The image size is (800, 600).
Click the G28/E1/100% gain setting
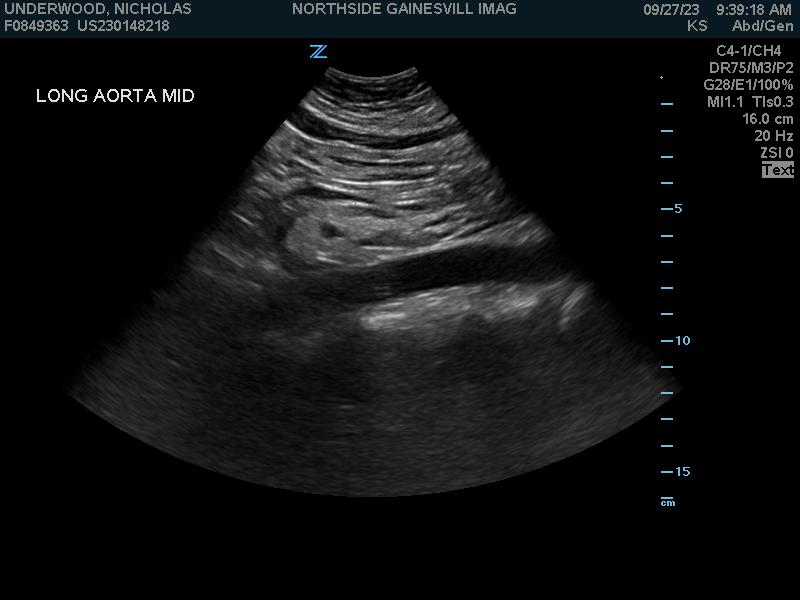748,85
